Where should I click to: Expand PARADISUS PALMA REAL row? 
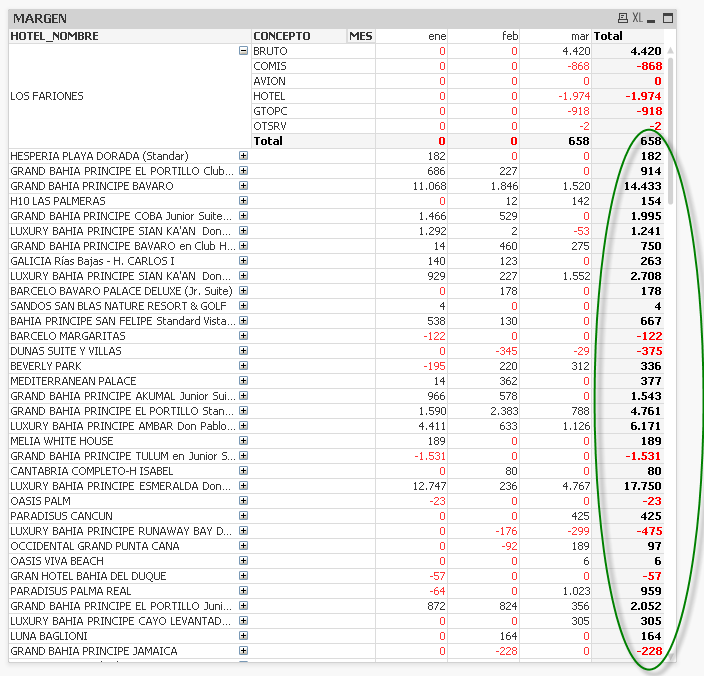pos(243,591)
